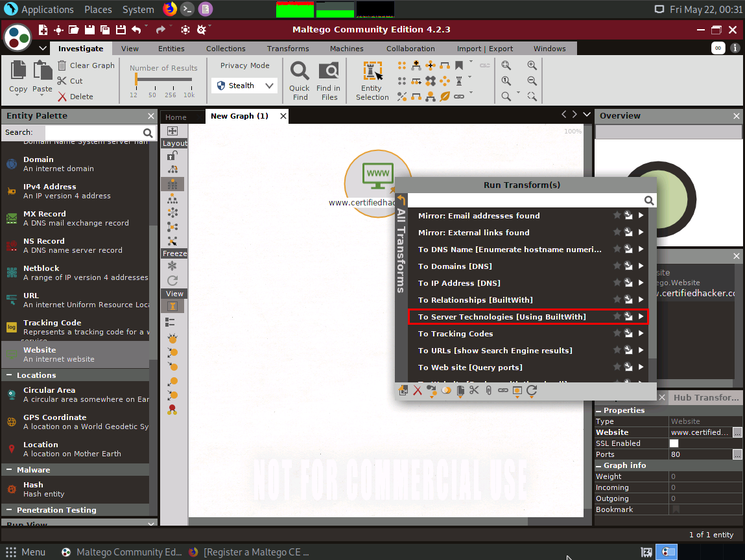Open the quick access toolbar dropdown chevron
This screenshot has height=560, width=745.
[43, 49]
